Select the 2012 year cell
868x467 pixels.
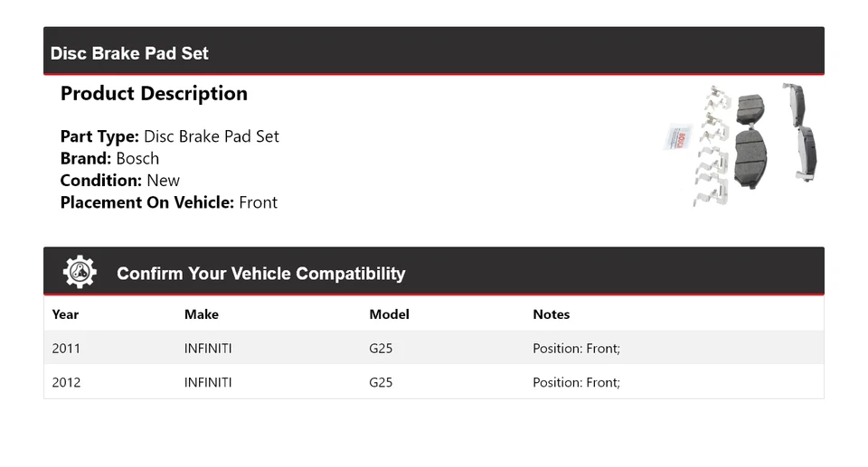pos(66,382)
